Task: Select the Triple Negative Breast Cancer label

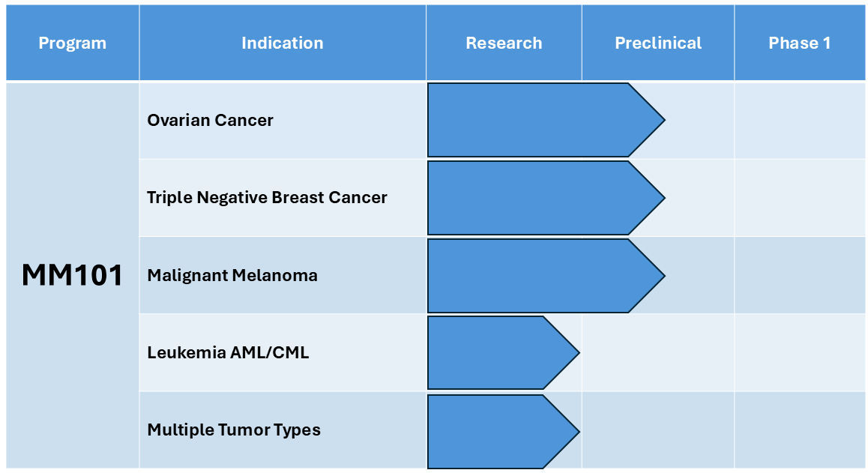Action: coord(267,198)
